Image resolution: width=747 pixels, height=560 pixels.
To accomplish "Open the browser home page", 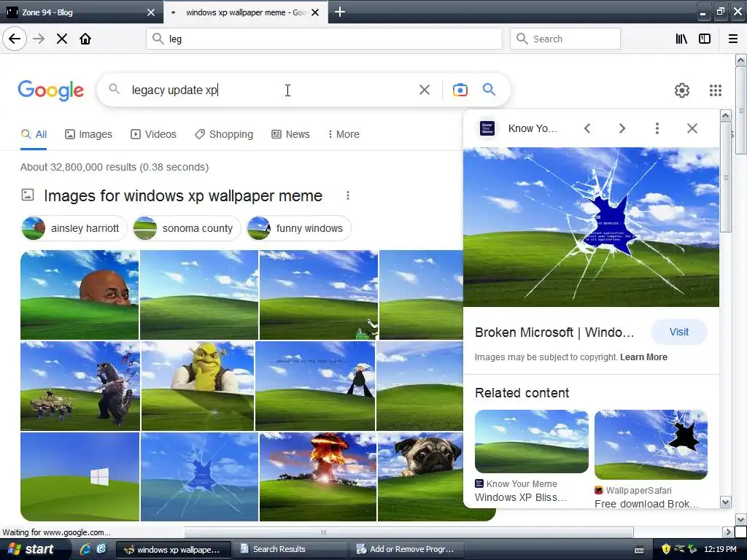I will pos(85,39).
